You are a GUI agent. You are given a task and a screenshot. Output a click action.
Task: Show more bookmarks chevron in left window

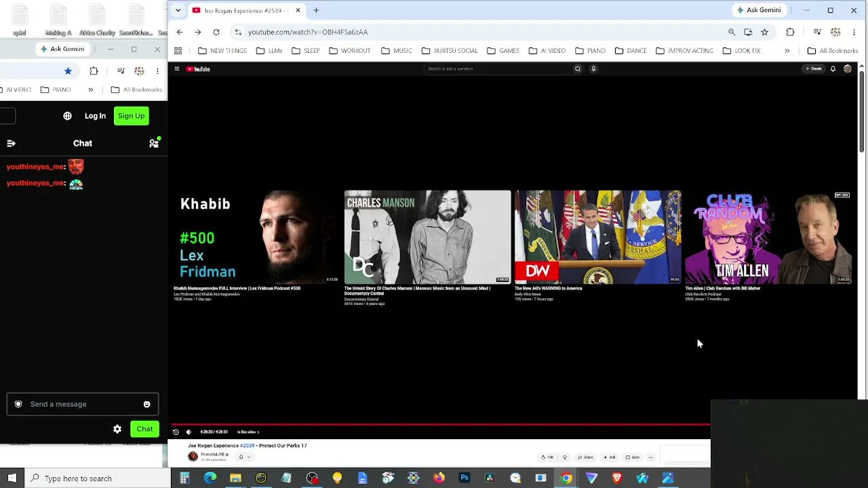(x=90, y=89)
